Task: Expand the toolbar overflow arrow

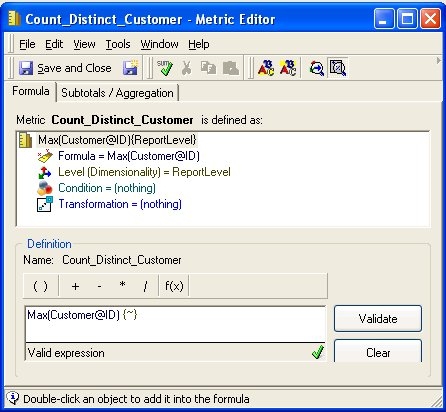Action: click(439, 61)
